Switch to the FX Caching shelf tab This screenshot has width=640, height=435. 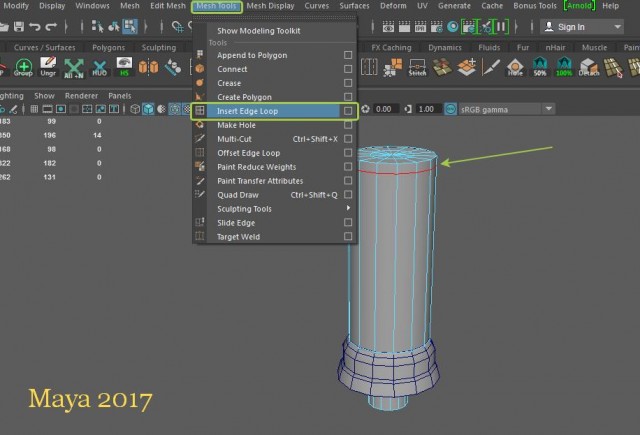tap(391, 48)
